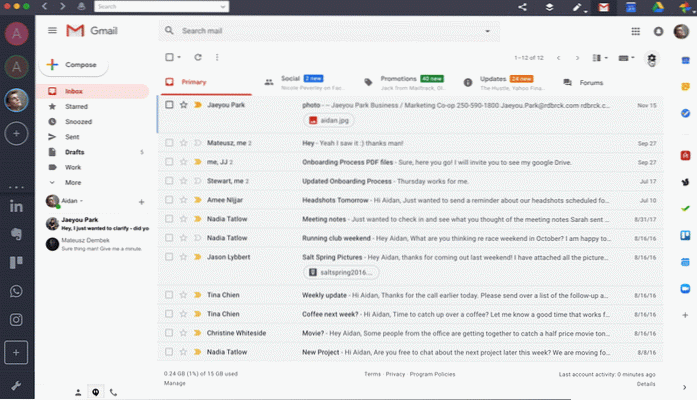Click in the Search mail field
The height and width of the screenshot is (400, 697).
point(320,32)
